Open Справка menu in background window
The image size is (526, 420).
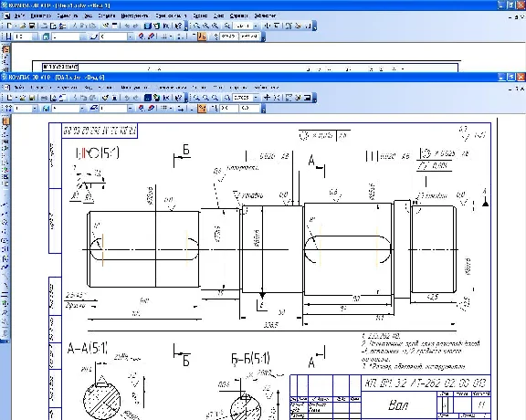coord(238,16)
